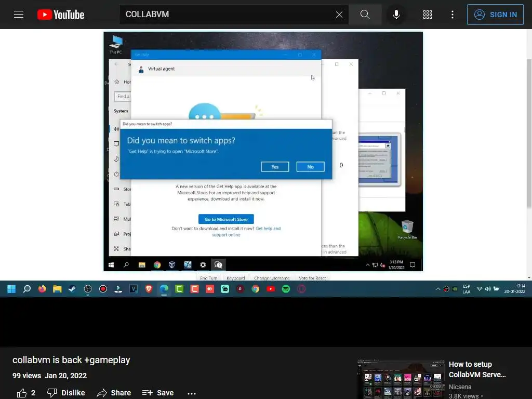Click Go to Microsoft Store button

coord(226,219)
